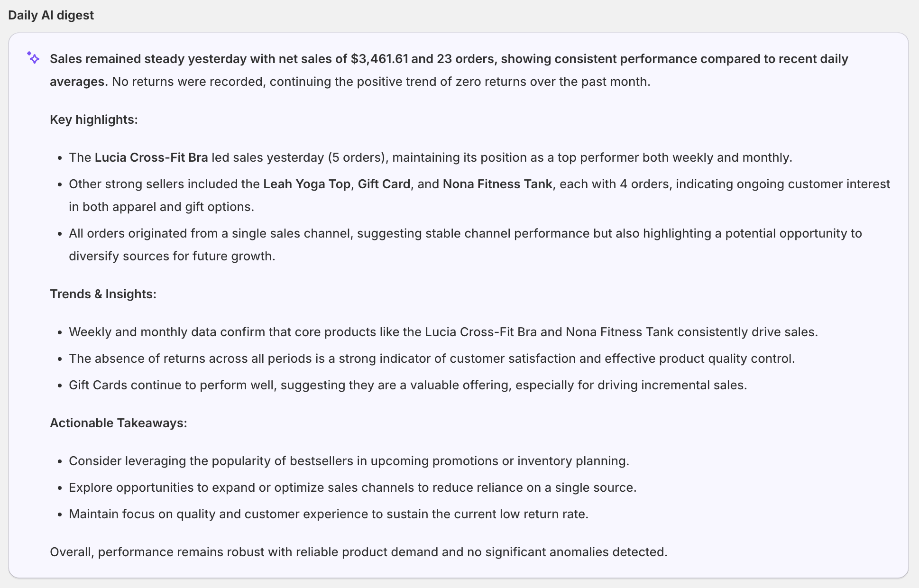The width and height of the screenshot is (919, 588).
Task: Click the "Key highlights:" section heading
Action: pos(93,119)
